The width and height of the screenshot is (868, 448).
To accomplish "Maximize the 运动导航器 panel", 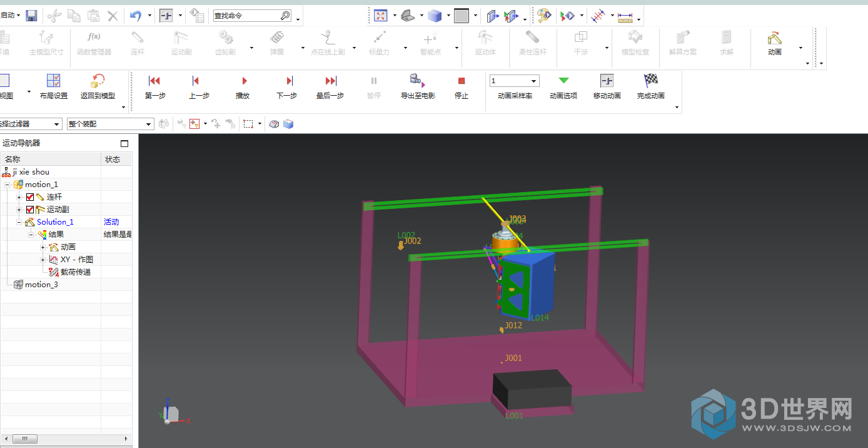I will 124,143.
